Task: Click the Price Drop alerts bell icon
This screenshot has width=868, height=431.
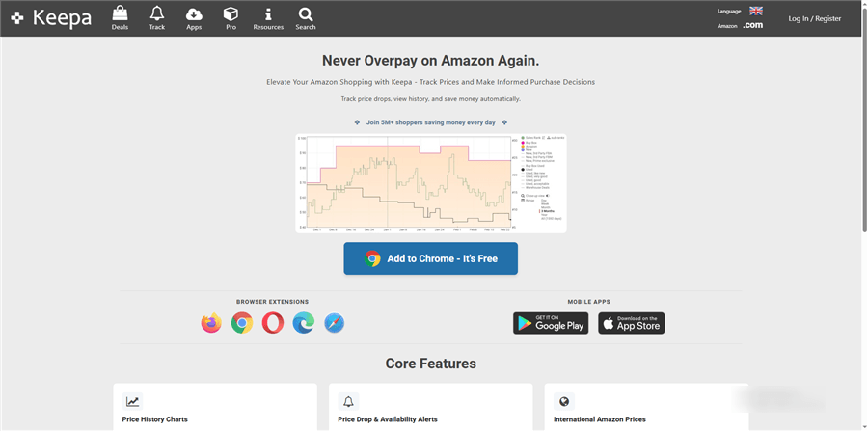Action: pyautogui.click(x=348, y=402)
